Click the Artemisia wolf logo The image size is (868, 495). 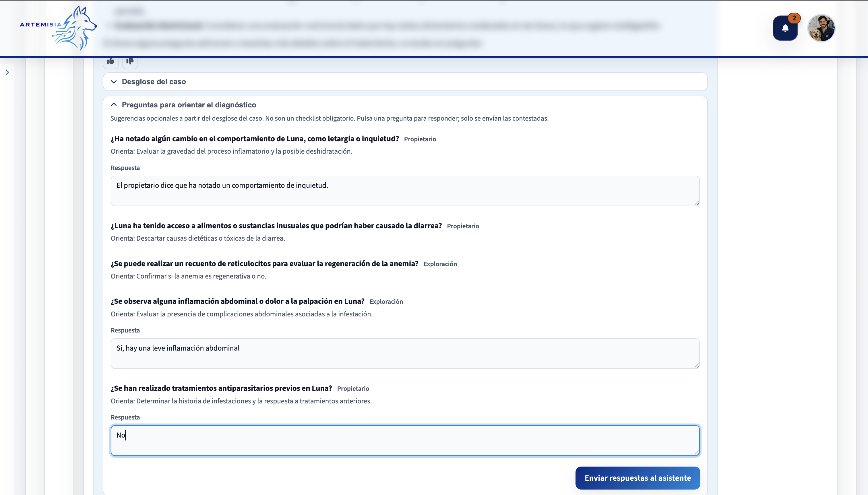[74, 28]
